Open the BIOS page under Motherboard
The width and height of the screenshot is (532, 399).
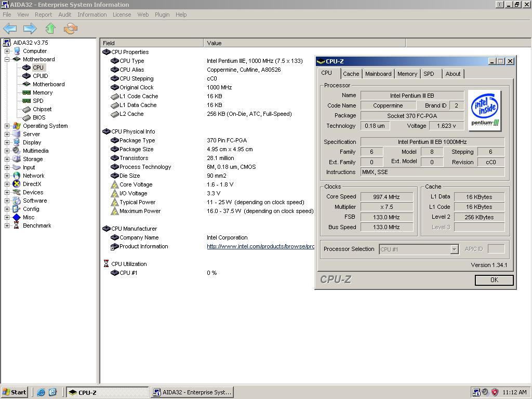point(39,117)
